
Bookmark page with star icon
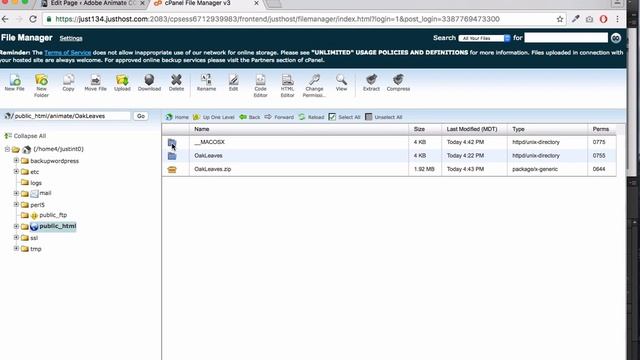560,19
